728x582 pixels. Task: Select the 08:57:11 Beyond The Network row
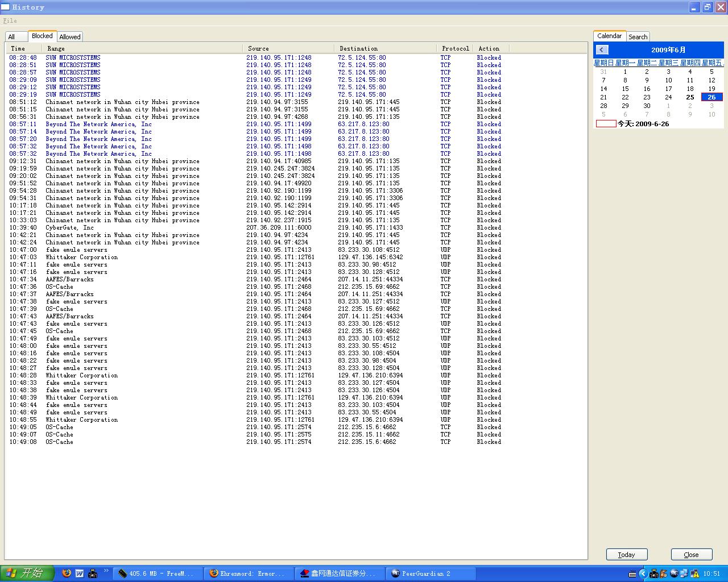[x=296, y=124]
